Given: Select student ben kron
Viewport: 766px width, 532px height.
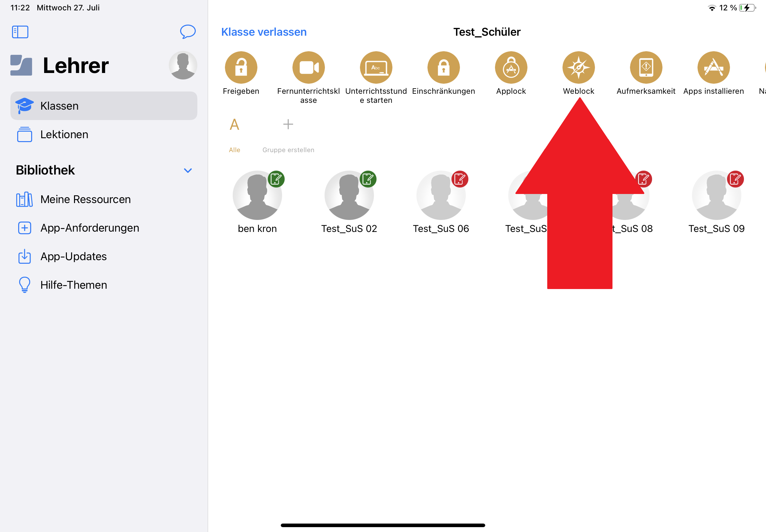Looking at the screenshot, I should pyautogui.click(x=257, y=203).
